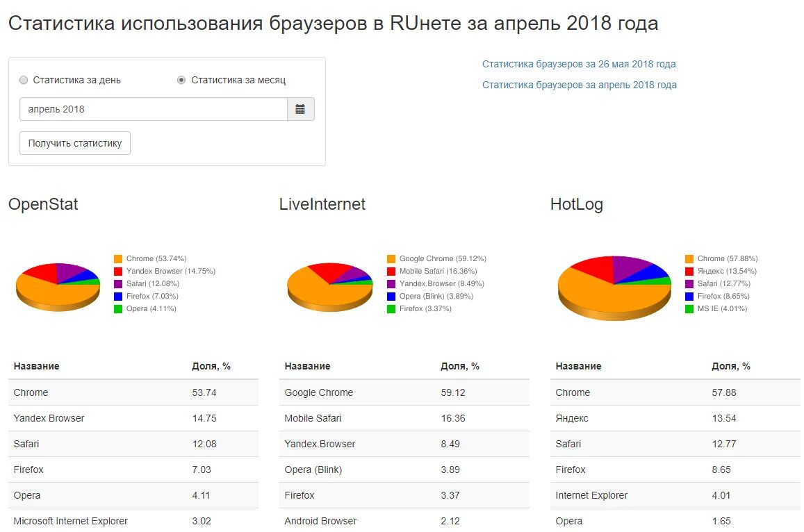Click "Mobile Safari" table cell

point(313,418)
